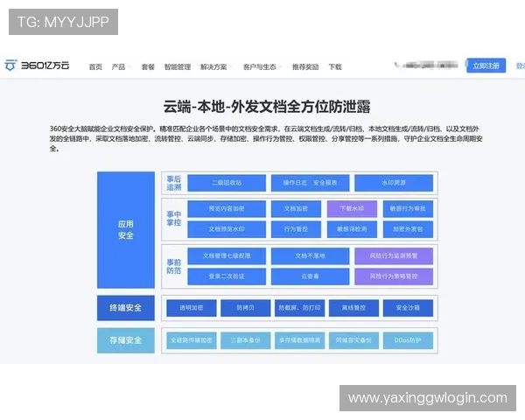Viewport: 525px width, 420px height.
Task: Open the 套餐 nav item
Action: coord(148,67)
